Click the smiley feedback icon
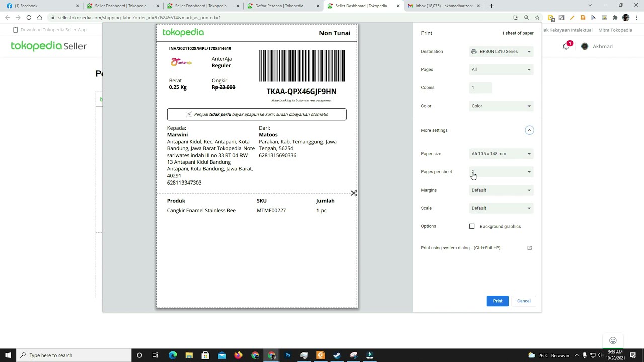 [x=613, y=340]
